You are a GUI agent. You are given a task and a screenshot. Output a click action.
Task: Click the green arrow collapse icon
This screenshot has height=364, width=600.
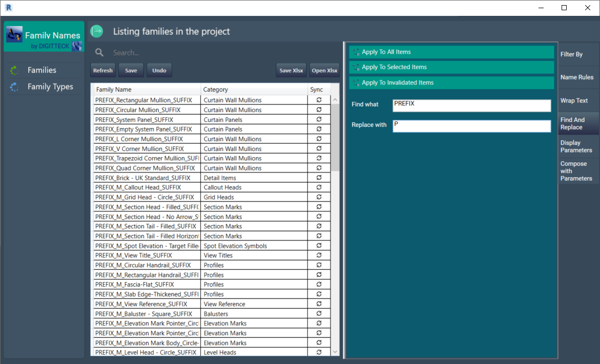97,31
